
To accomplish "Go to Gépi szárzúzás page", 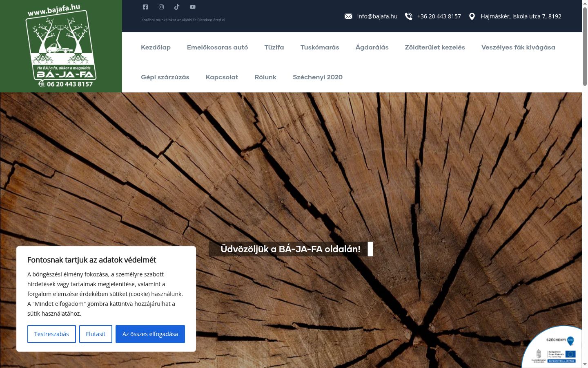I will tap(165, 77).
